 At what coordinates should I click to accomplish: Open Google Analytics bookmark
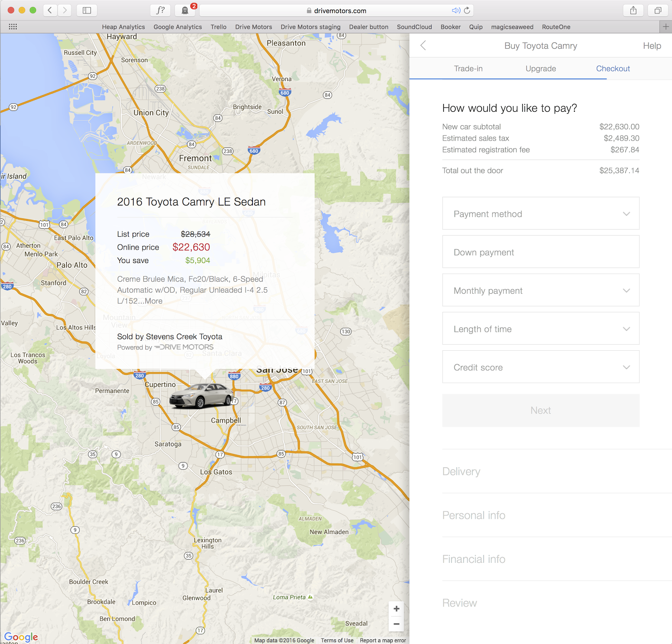tap(178, 27)
